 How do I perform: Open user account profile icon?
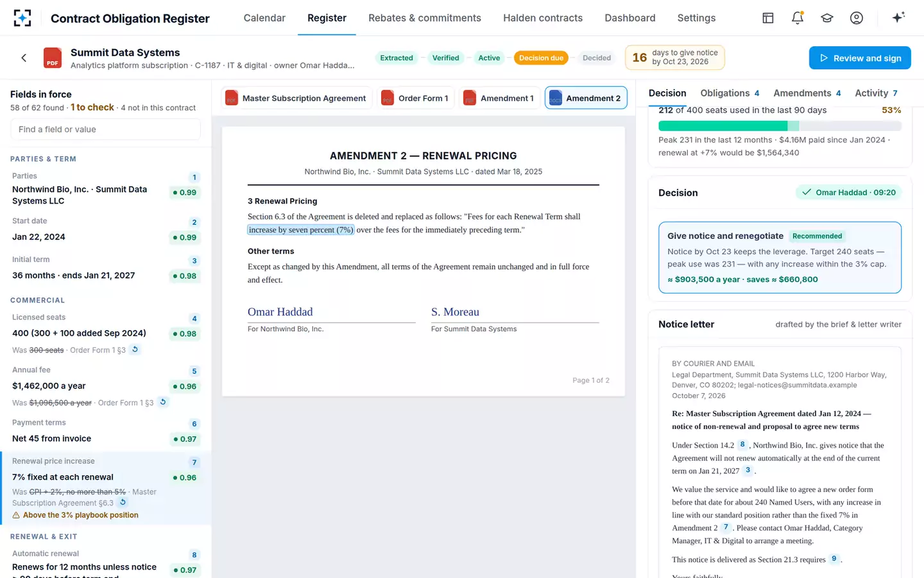[x=857, y=18]
